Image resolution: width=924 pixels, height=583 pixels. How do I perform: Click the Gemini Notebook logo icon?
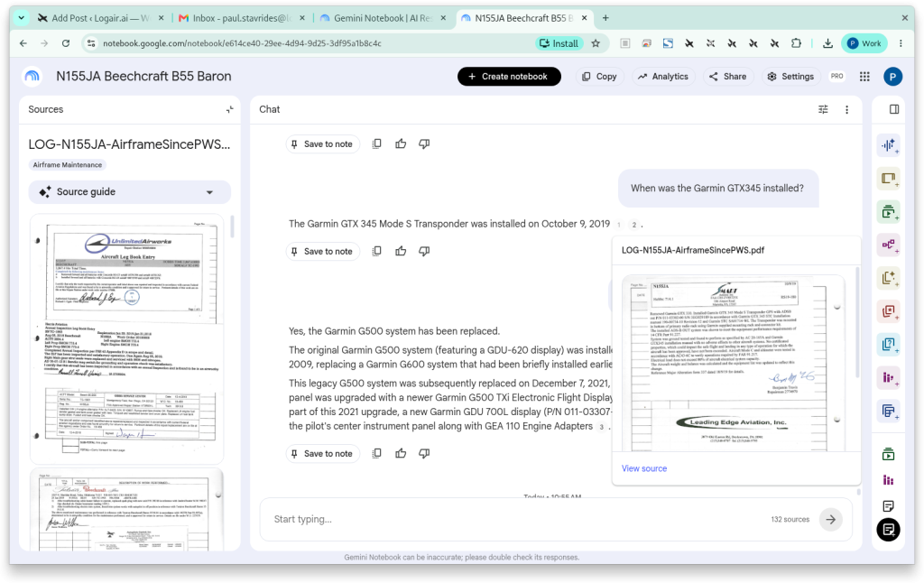click(32, 76)
